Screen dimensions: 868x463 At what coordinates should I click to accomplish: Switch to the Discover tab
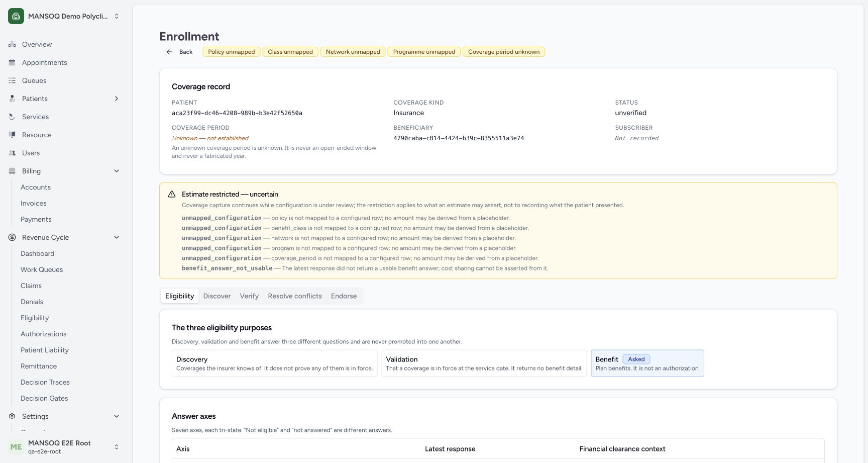point(217,296)
